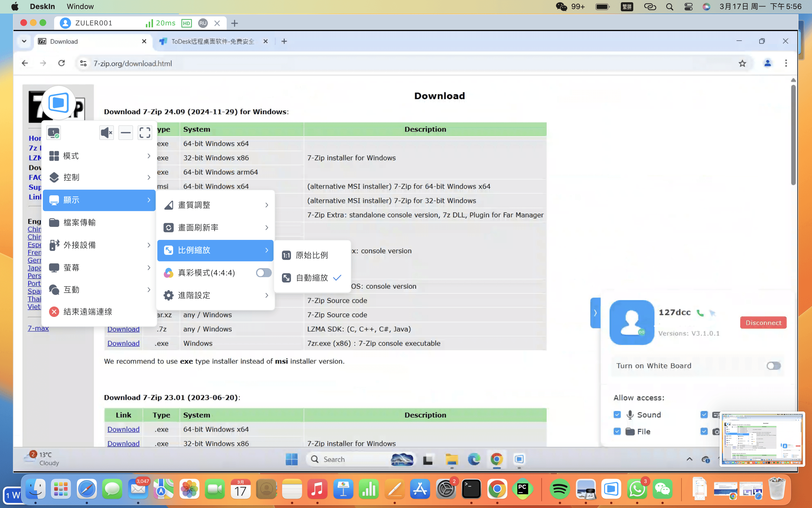The height and width of the screenshot is (508, 812).
Task: Click the DeskIn floating toolbar logo button
Action: (x=59, y=103)
